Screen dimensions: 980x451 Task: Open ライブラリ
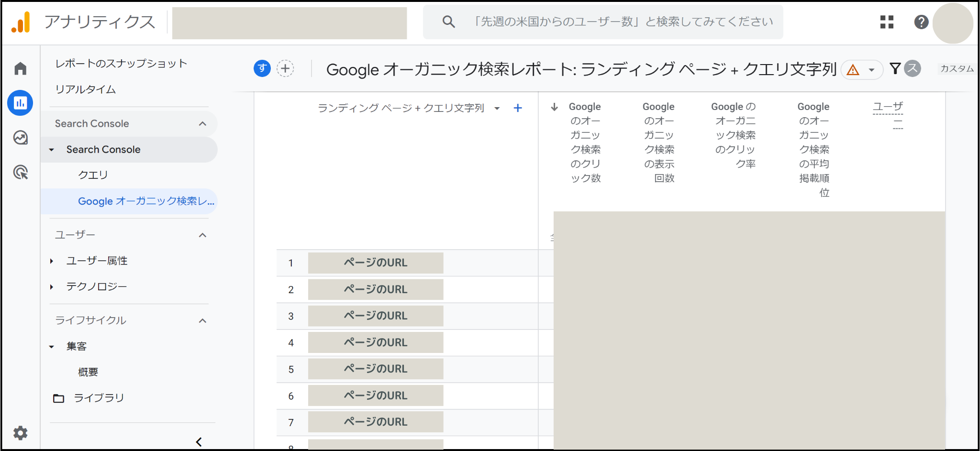pos(99,398)
